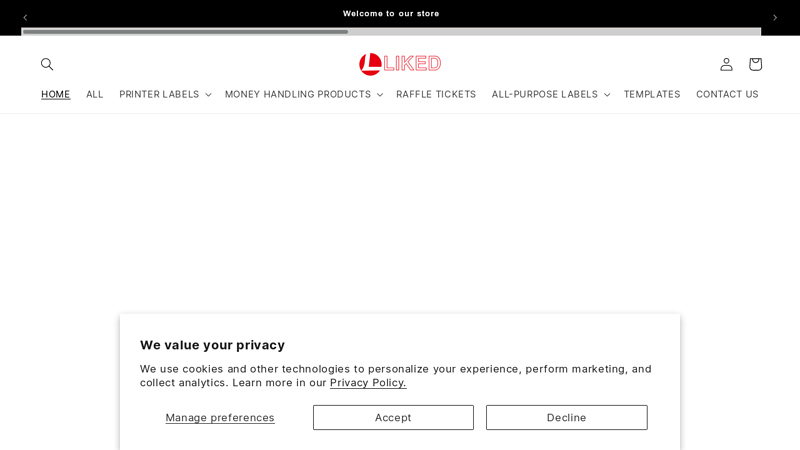Expand the All-Purpose Labels dropdown
This screenshot has width=800, height=450.
tap(551, 94)
